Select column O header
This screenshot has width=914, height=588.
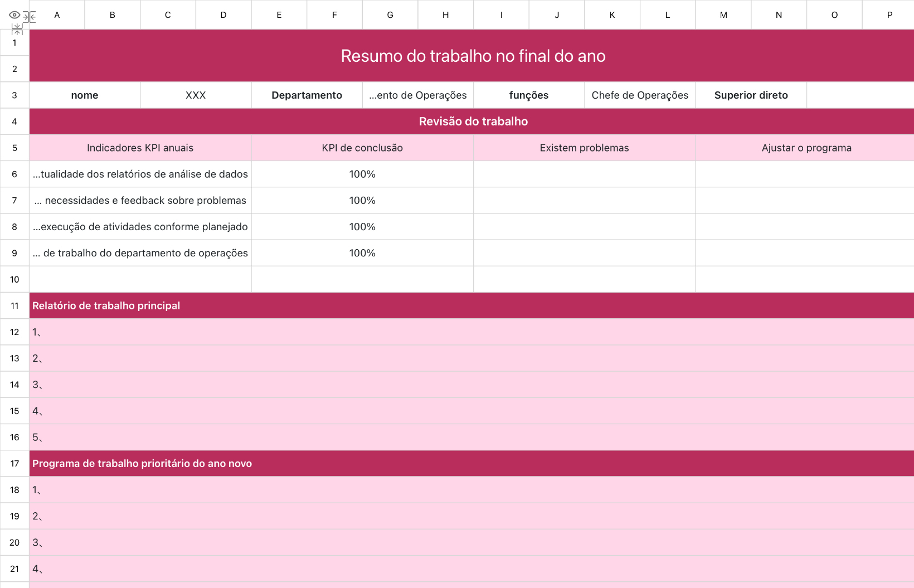pyautogui.click(x=834, y=15)
